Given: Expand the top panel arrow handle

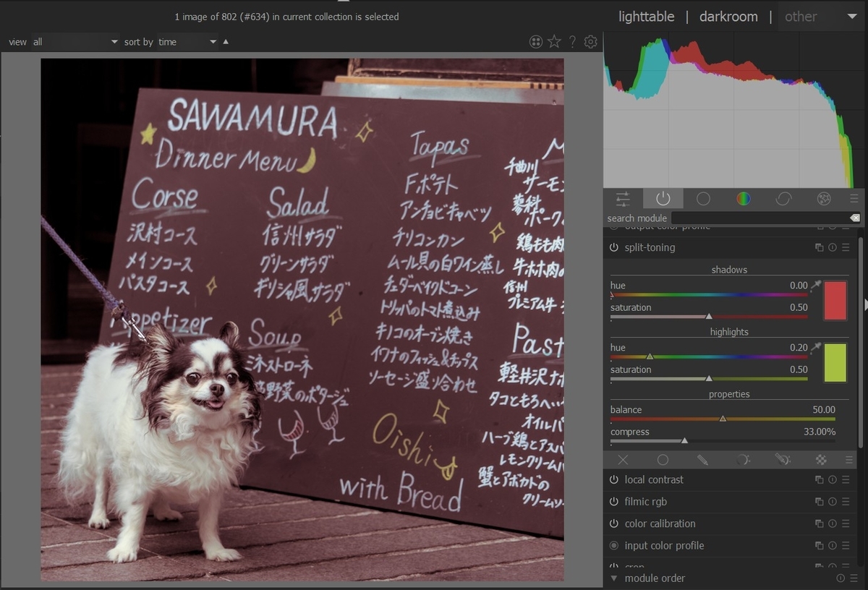Looking at the screenshot, I should [x=343, y=1].
